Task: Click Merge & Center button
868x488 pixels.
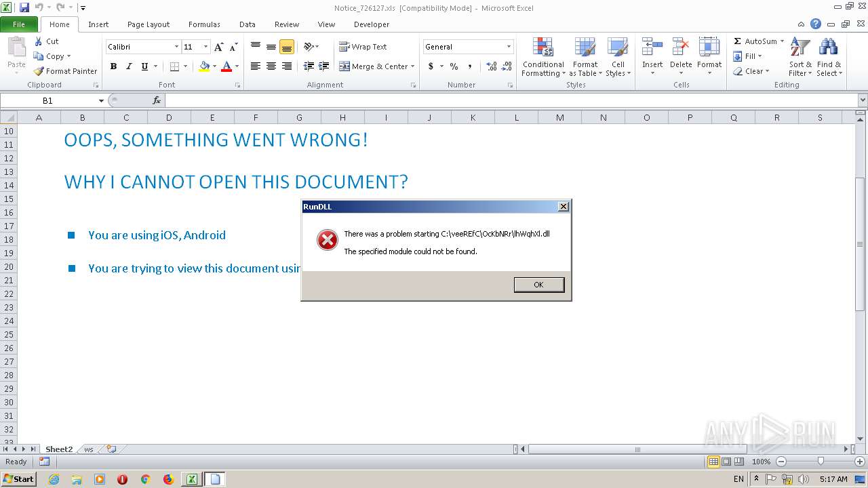Action: tap(373, 66)
